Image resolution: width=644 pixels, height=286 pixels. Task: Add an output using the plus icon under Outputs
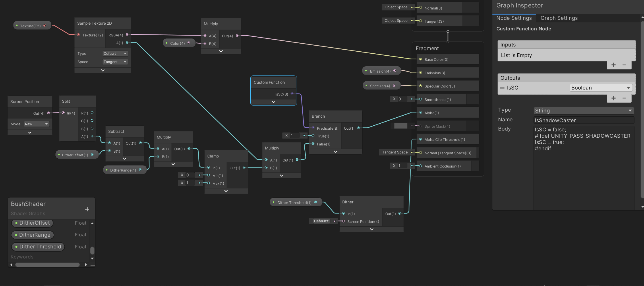point(614,98)
